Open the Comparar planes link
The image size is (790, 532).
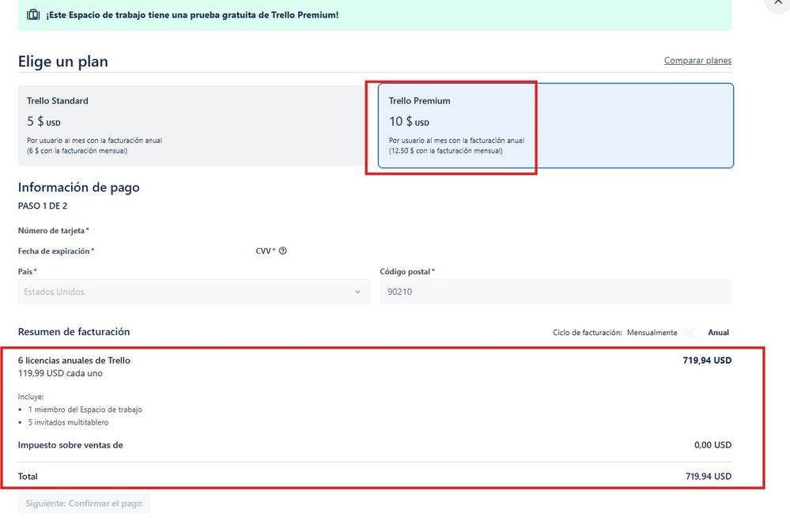tap(697, 60)
